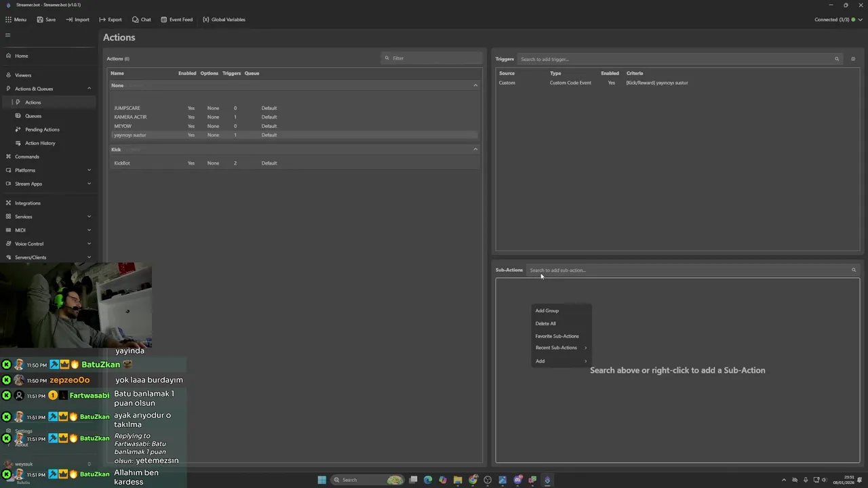This screenshot has height=488, width=868.
Task: Click the Queue column header
Action: [x=252, y=73]
